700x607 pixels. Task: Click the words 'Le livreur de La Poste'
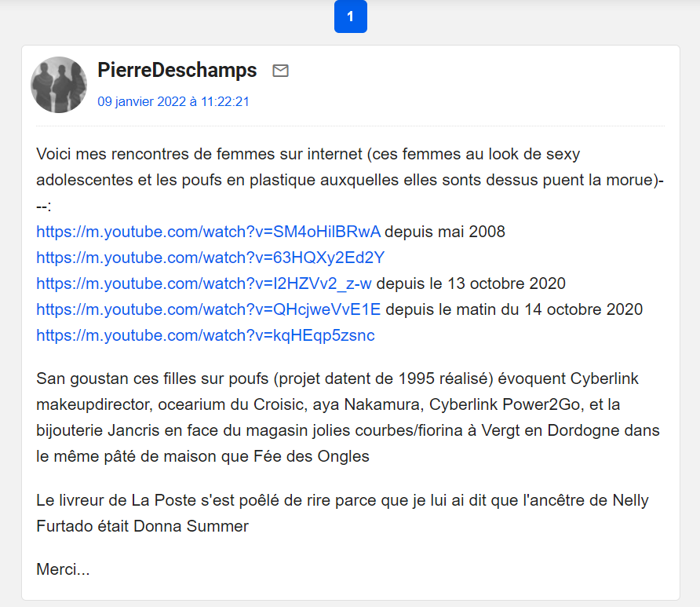tap(116, 500)
